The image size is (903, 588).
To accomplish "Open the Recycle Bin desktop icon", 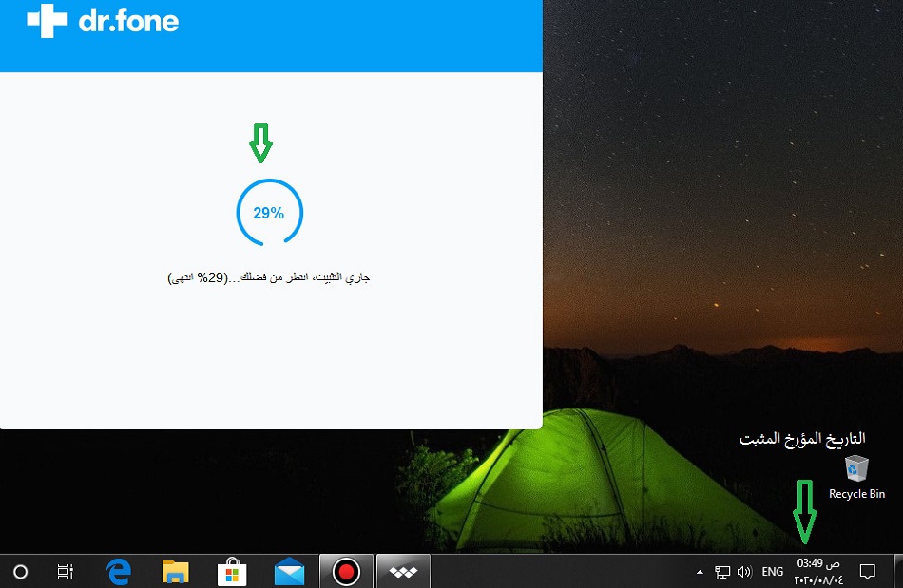I will (x=856, y=475).
